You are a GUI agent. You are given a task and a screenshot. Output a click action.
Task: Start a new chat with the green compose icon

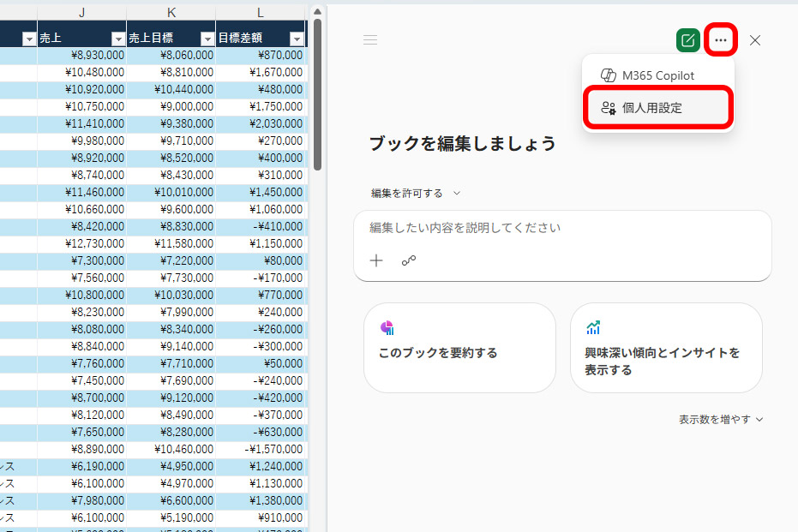click(687, 40)
